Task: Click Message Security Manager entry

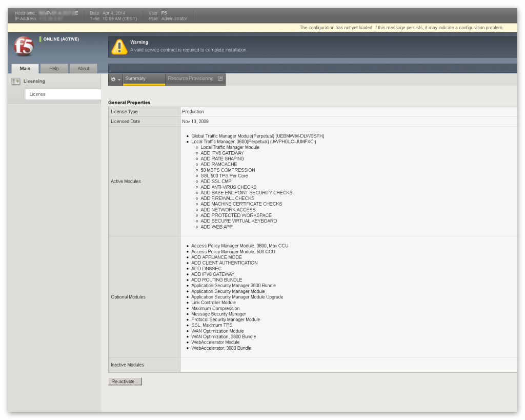Action: [x=218, y=314]
